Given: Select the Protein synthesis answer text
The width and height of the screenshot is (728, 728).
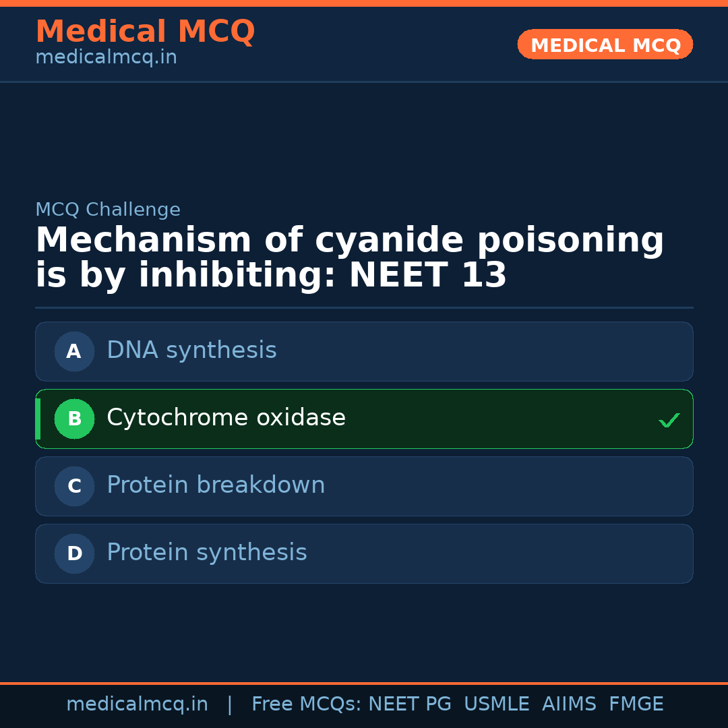Looking at the screenshot, I should (206, 553).
